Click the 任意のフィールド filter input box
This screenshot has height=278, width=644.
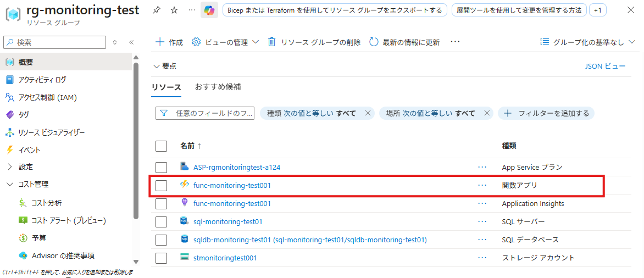[x=212, y=113]
